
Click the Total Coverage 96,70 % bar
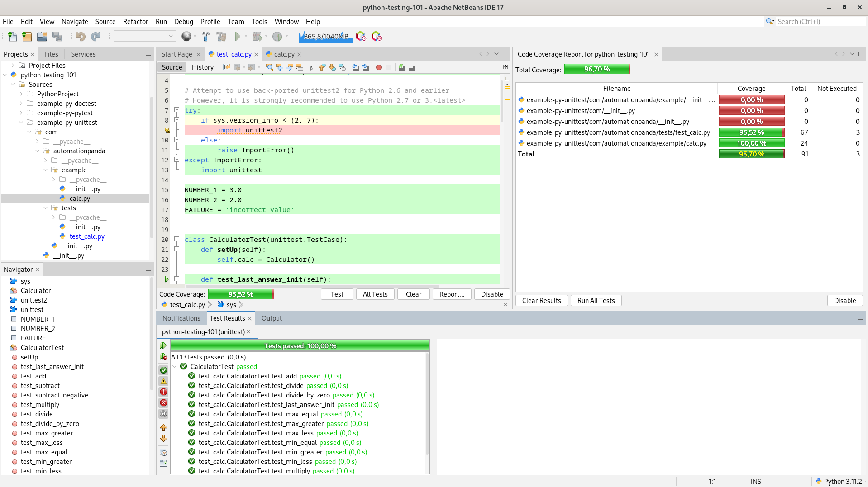pyautogui.click(x=597, y=69)
